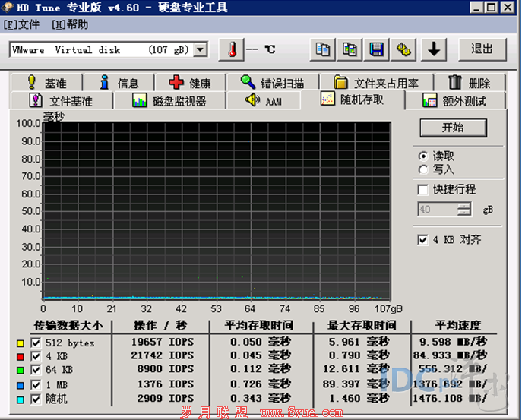The height and width of the screenshot is (420, 522).
Task: Close the HD Tune window
Action: (508, 7)
